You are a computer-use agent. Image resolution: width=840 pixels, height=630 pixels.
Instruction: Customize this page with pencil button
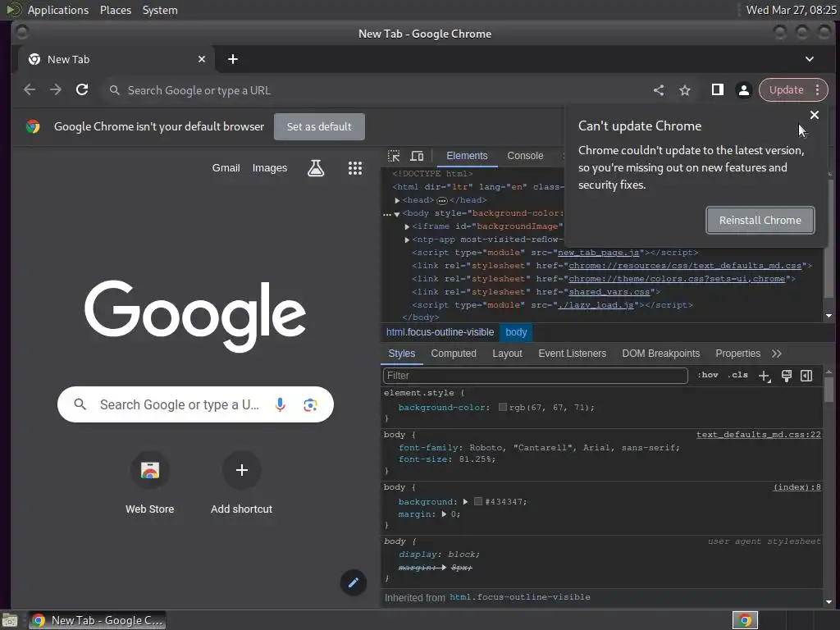(354, 583)
